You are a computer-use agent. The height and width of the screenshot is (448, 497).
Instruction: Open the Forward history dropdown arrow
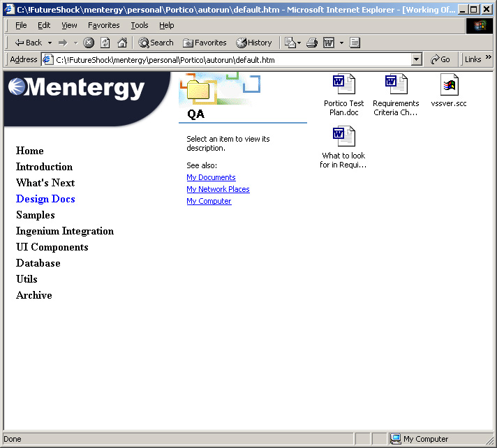coord(76,43)
